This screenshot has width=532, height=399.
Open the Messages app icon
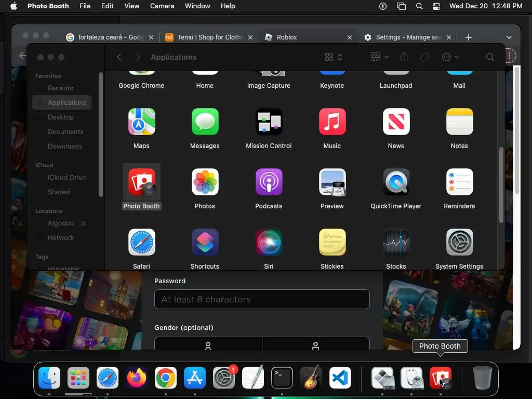click(x=205, y=122)
